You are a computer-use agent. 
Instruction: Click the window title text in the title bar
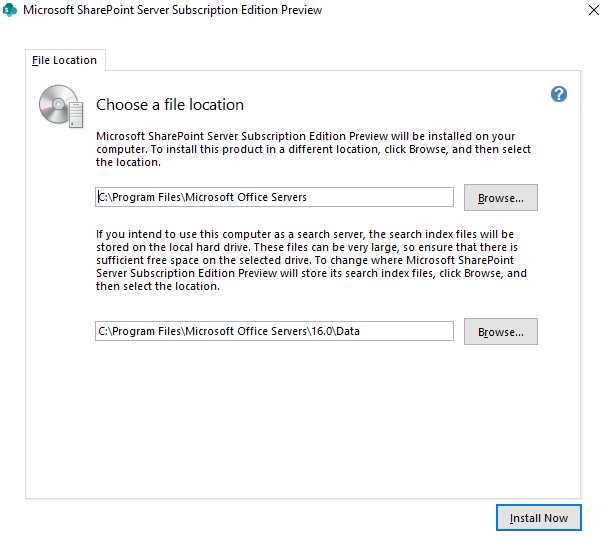click(172, 10)
